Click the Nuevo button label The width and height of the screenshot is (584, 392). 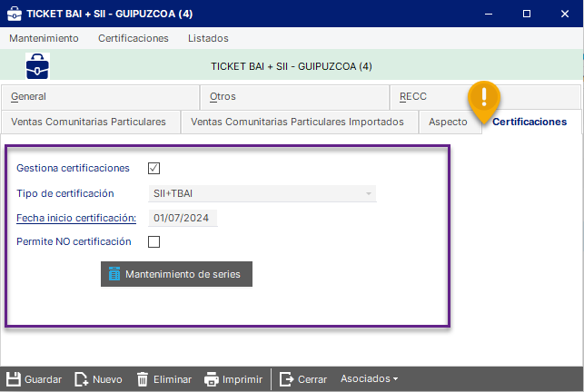[107, 379]
